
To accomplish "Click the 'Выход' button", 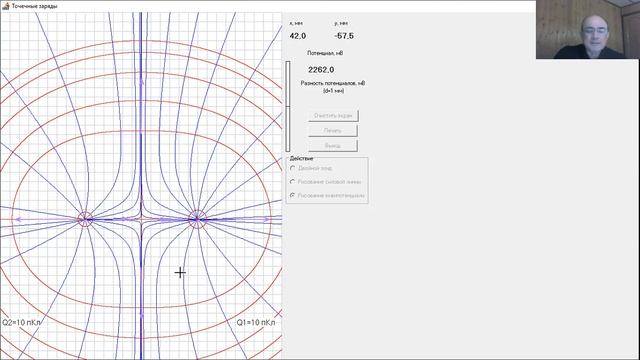I will [333, 145].
